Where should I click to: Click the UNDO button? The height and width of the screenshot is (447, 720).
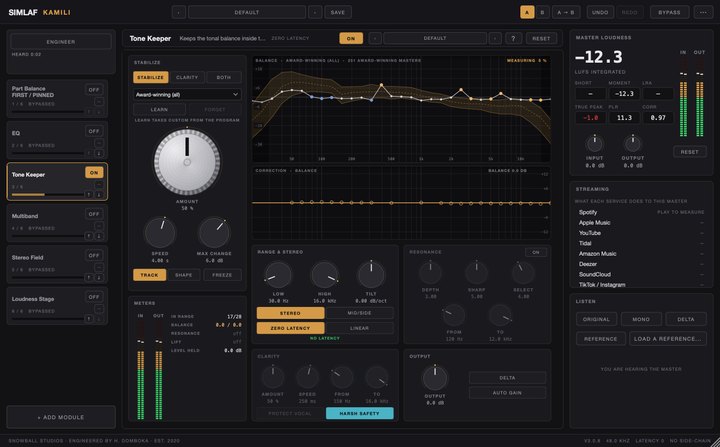pyautogui.click(x=600, y=12)
